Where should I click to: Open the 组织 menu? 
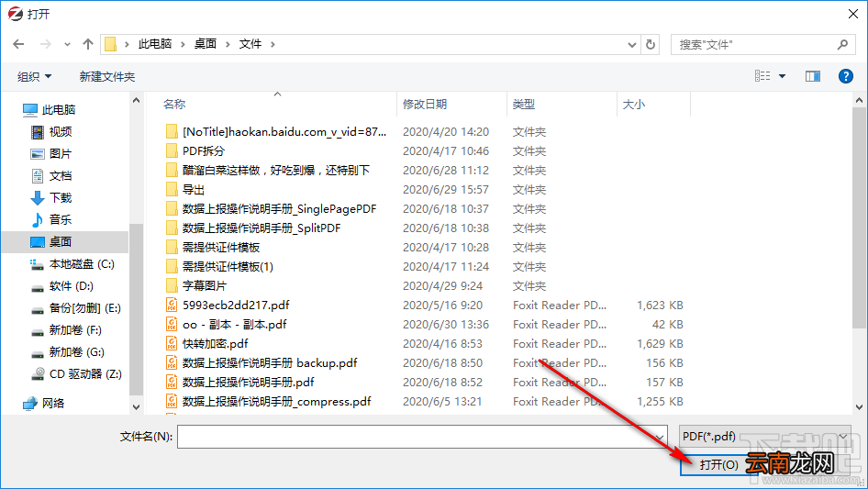coord(34,76)
